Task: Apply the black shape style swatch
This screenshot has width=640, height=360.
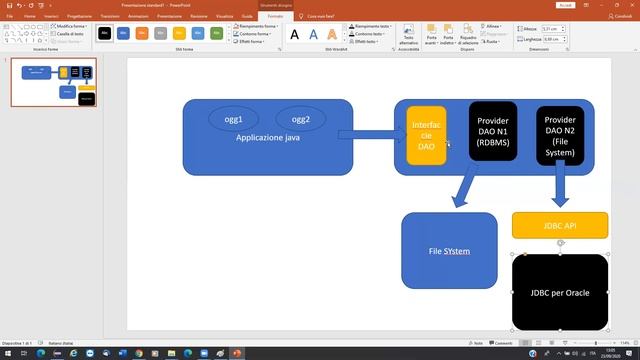Action: click(x=104, y=33)
